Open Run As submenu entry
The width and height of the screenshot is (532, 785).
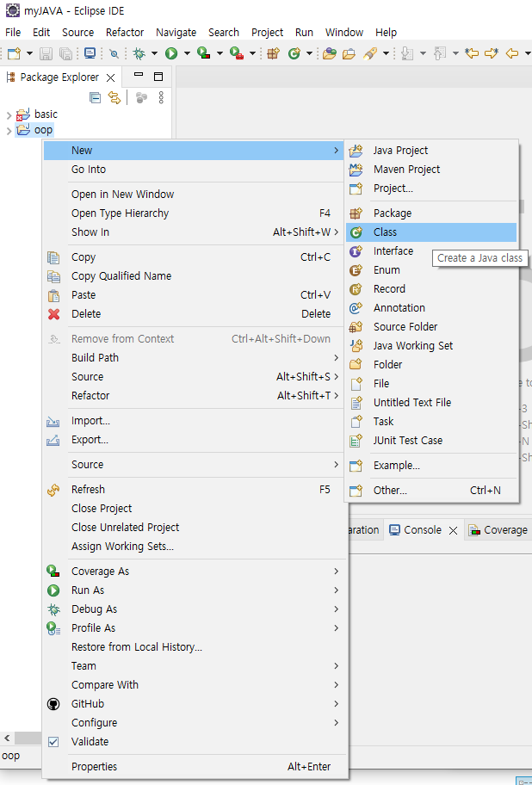click(195, 590)
